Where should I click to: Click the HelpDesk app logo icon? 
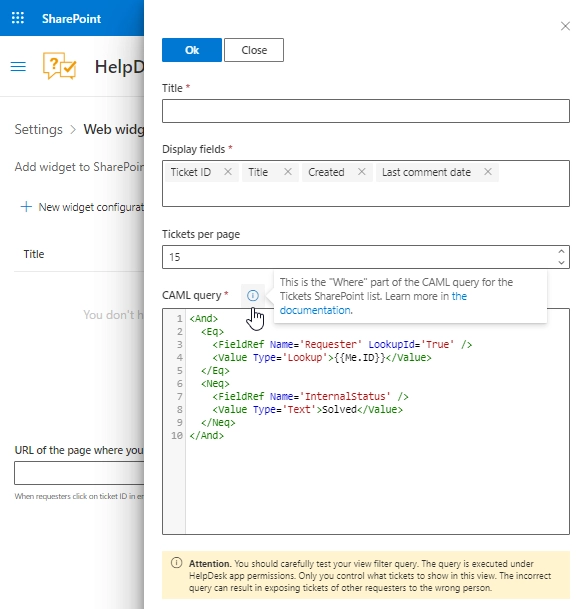point(59,66)
